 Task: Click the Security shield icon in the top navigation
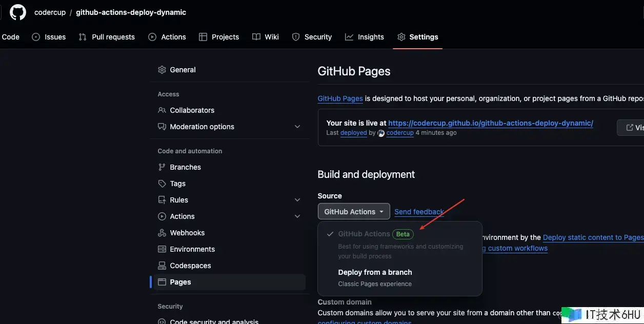click(x=296, y=37)
